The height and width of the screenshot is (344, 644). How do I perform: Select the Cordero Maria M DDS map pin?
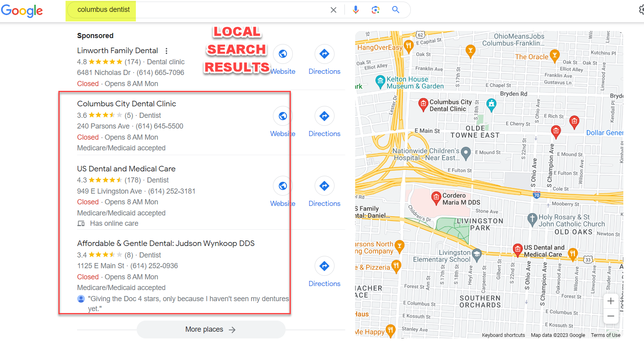click(x=436, y=197)
